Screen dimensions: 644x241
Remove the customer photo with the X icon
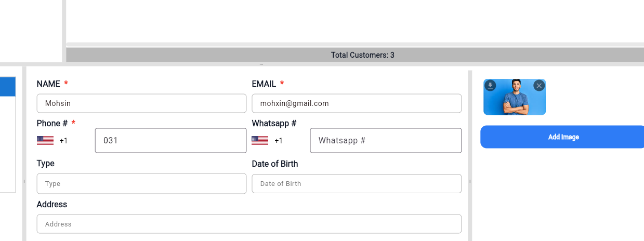coord(539,86)
